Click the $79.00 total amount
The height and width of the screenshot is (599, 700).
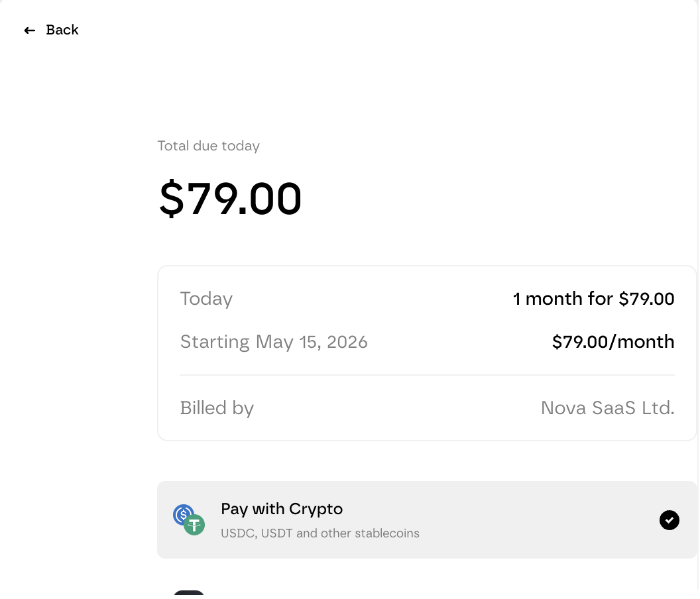(x=229, y=198)
